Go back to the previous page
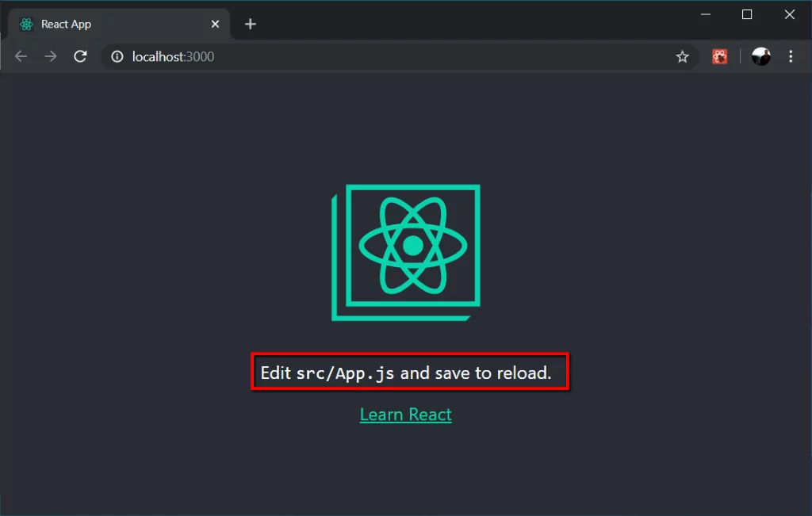 pos(21,56)
